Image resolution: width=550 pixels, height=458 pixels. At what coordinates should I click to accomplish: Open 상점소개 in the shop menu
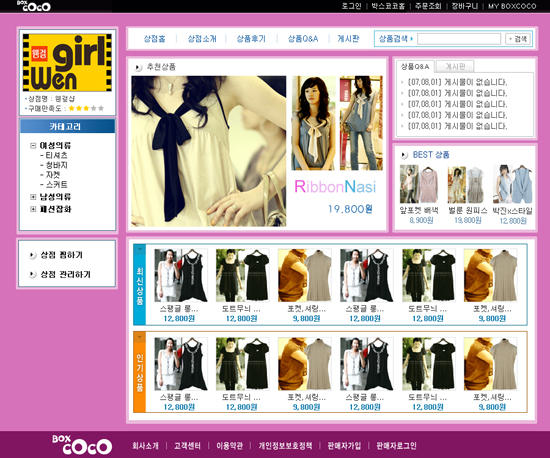[x=202, y=39]
